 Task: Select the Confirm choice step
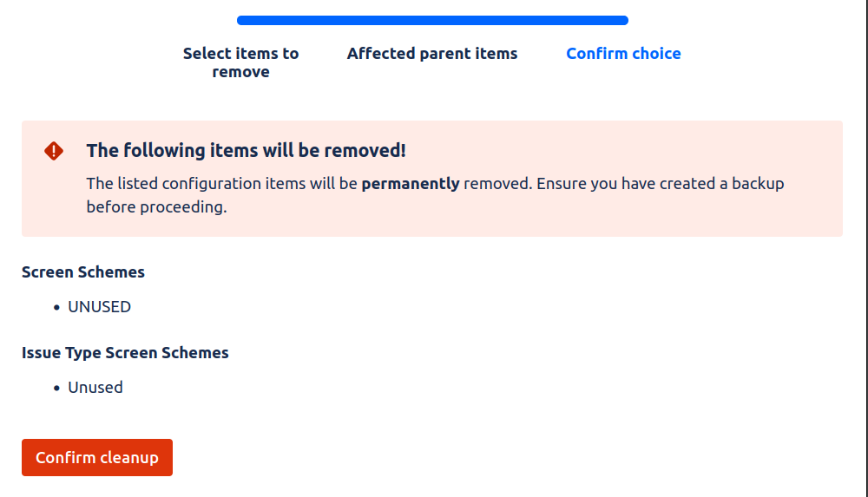click(x=623, y=54)
